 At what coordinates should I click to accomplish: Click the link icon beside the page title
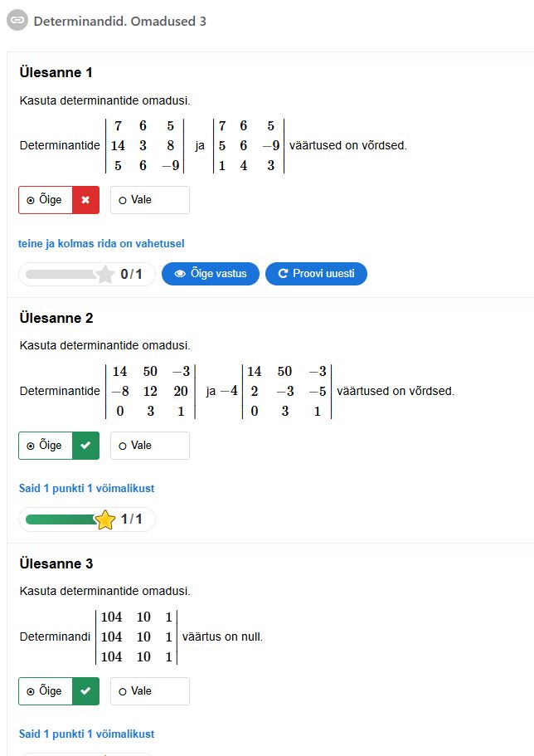click(x=17, y=21)
